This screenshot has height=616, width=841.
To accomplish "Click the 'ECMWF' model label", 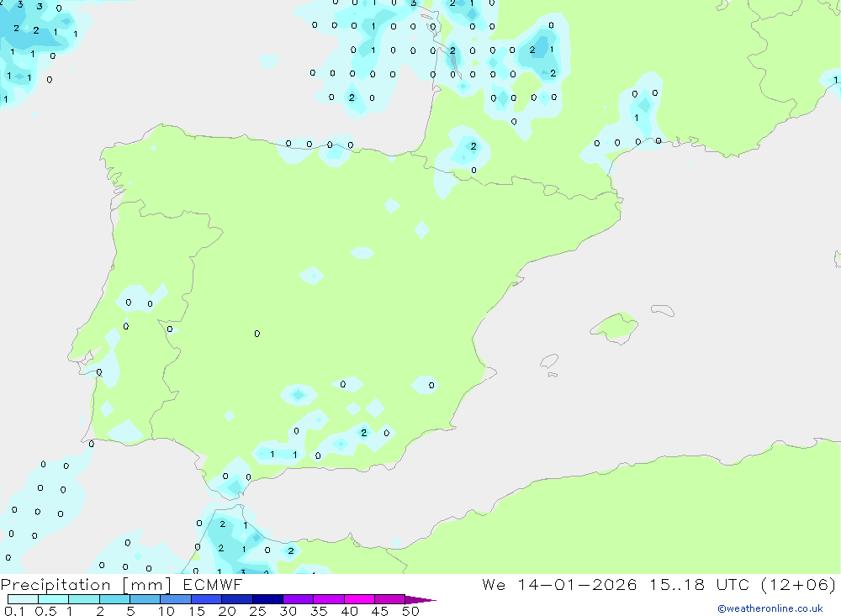I will tap(213, 585).
